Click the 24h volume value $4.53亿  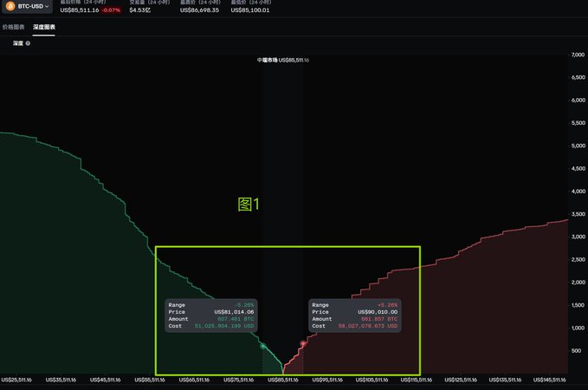click(x=140, y=10)
